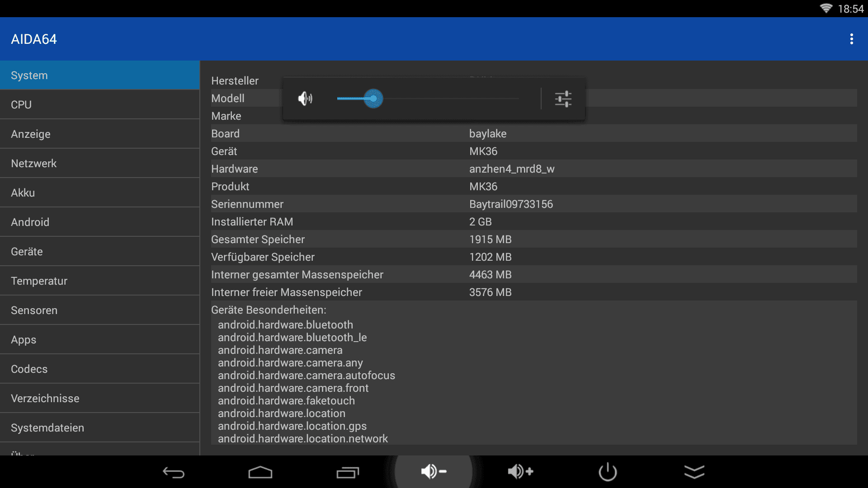The height and width of the screenshot is (488, 868).
Task: Open the CPU section
Action: coord(100,104)
